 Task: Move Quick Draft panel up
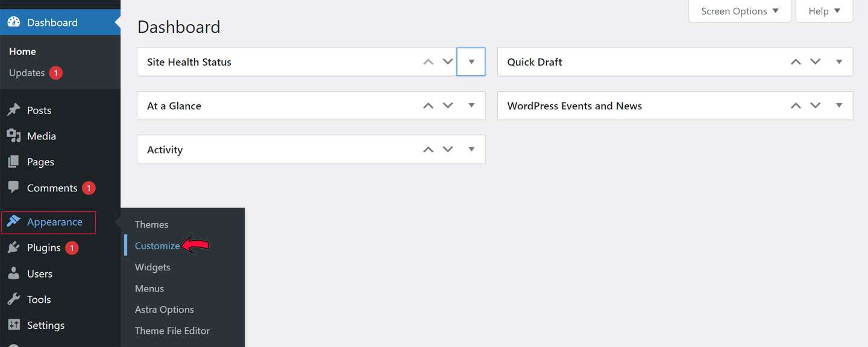click(x=796, y=62)
